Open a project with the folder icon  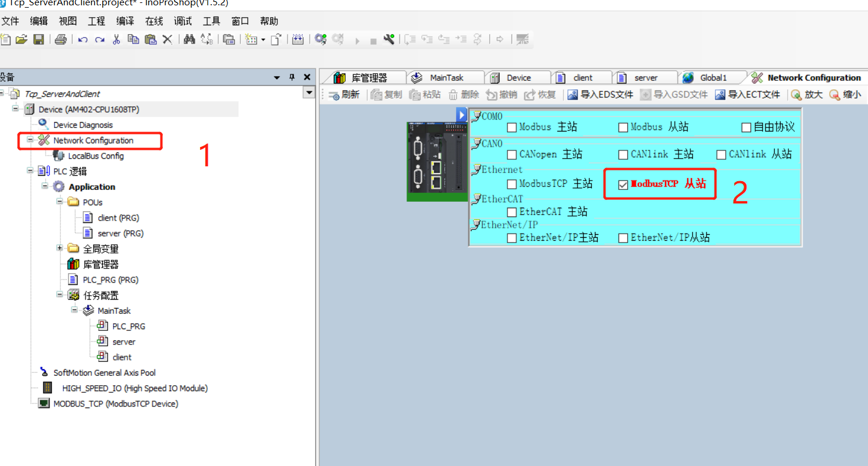[x=22, y=40]
